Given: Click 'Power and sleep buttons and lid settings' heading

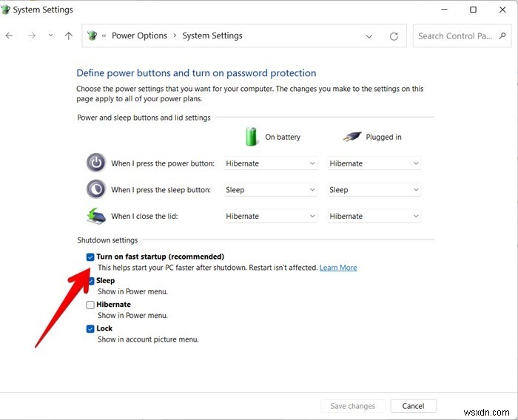Looking at the screenshot, I should 144,118.
